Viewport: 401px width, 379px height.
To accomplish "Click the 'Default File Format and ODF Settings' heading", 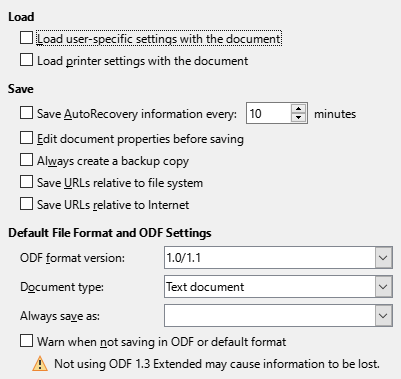I will [110, 233].
